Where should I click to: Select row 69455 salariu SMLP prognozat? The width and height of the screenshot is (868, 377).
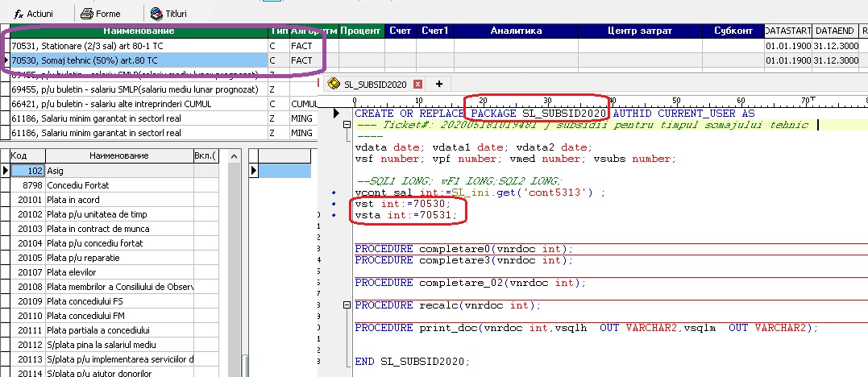point(139,89)
